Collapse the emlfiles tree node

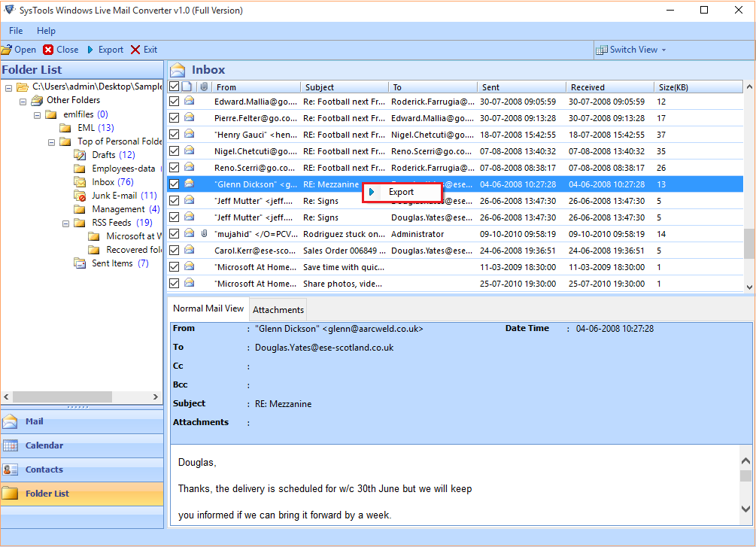[37, 115]
